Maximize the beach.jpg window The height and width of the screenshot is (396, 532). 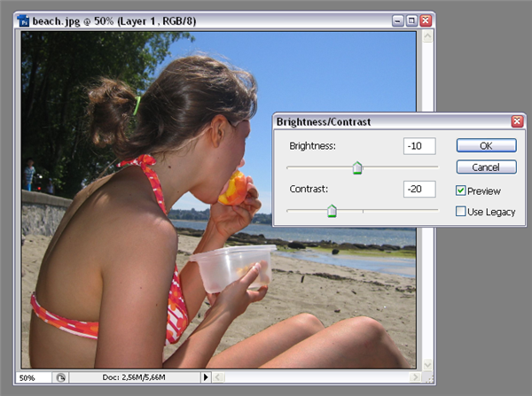tap(411, 21)
